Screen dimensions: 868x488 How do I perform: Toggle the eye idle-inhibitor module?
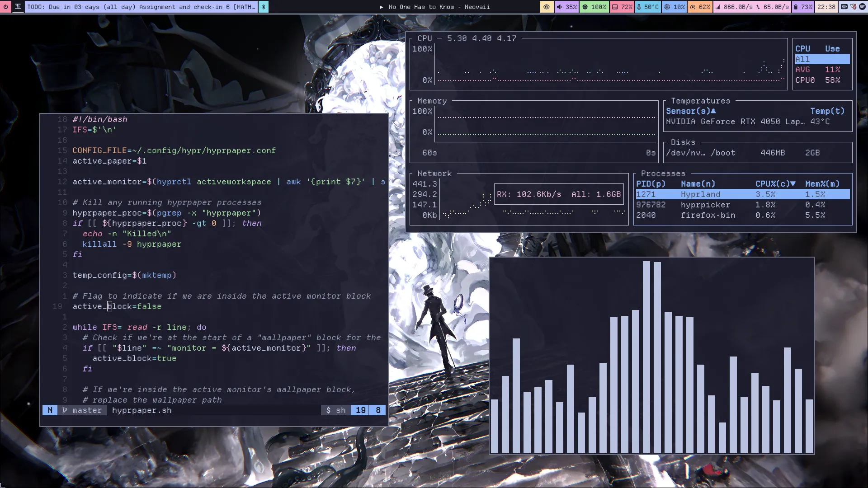[547, 7]
